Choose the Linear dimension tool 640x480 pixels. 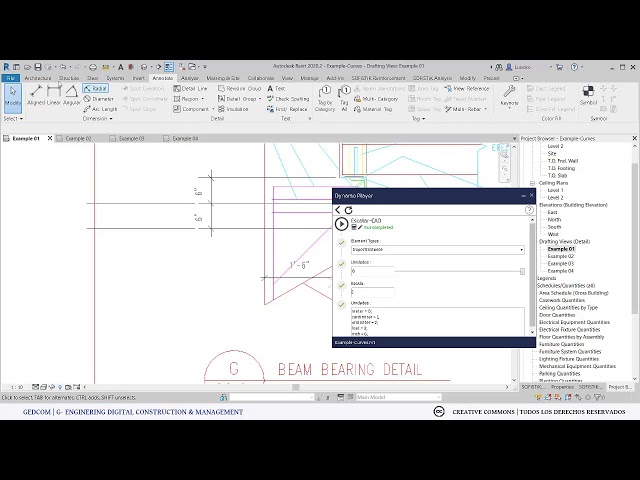tap(53, 96)
